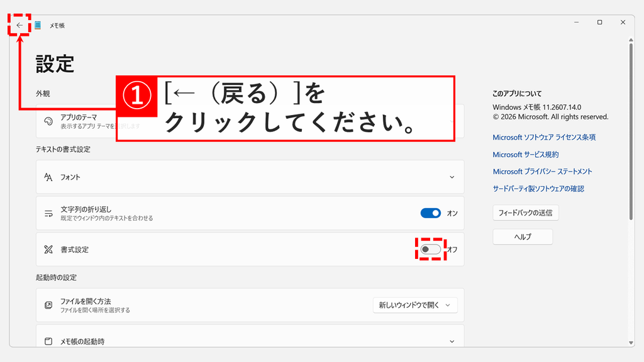The image size is (644, 362).
Task: Click scrollbar down arrow
Action: 631,343
